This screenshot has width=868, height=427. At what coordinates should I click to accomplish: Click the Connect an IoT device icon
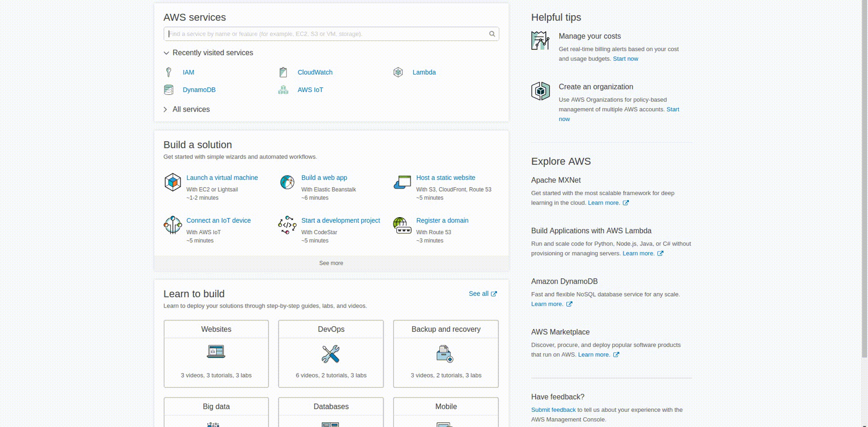pyautogui.click(x=173, y=225)
